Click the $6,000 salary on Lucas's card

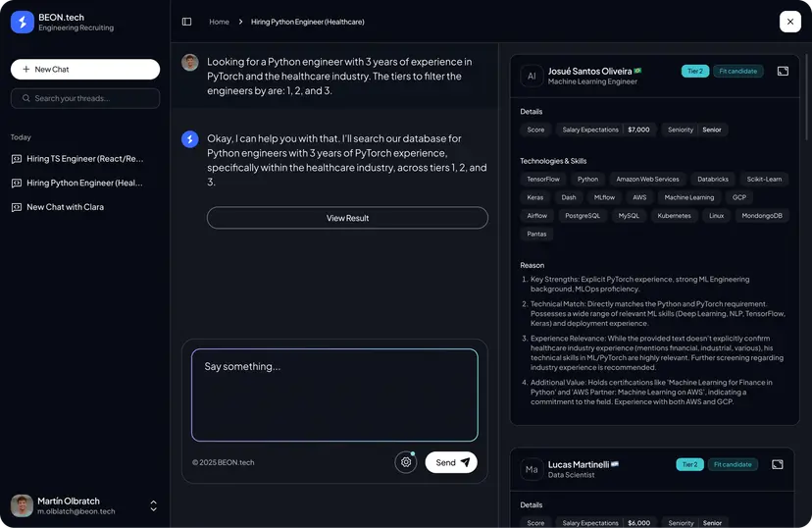pos(638,522)
